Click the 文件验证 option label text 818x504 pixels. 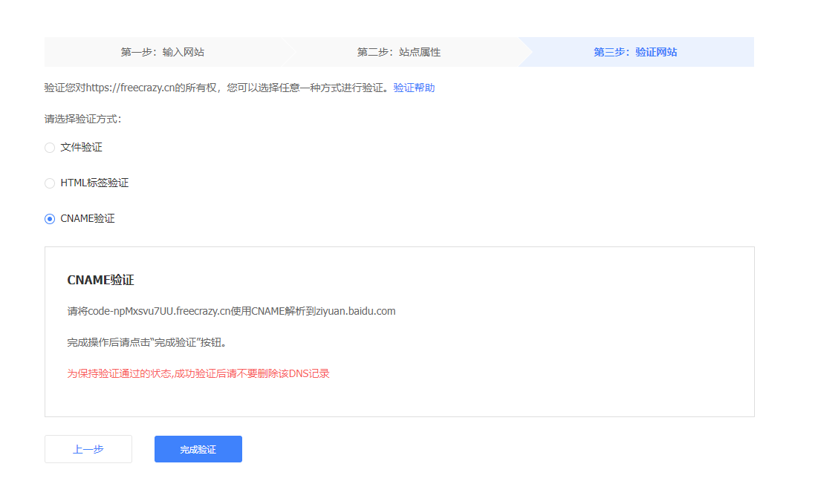(x=81, y=148)
